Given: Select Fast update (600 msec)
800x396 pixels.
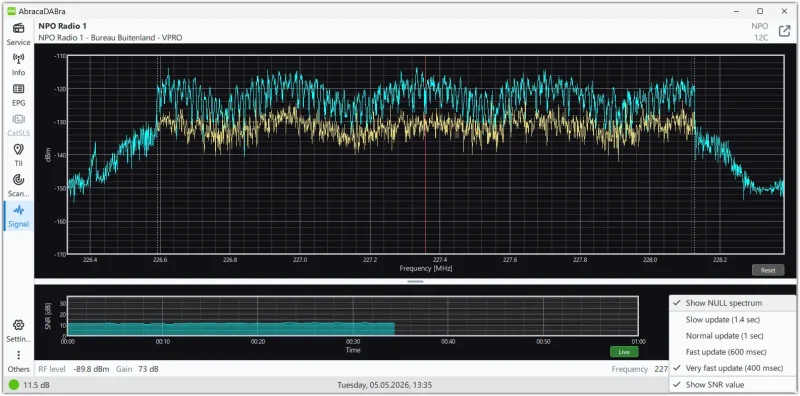Looking at the screenshot, I should [x=732, y=352].
